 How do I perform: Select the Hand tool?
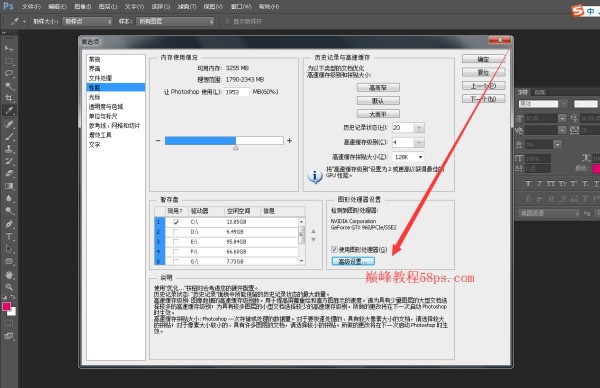[x=9, y=275]
